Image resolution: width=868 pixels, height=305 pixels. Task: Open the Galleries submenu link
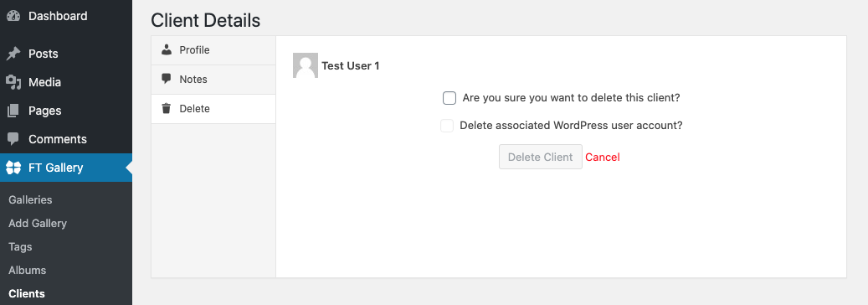pos(30,199)
